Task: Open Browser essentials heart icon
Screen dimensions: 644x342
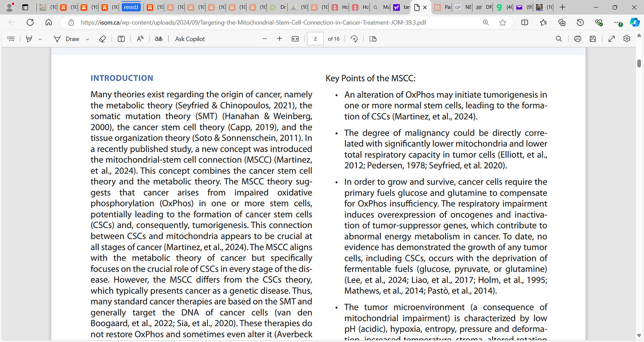Action: pos(599,23)
